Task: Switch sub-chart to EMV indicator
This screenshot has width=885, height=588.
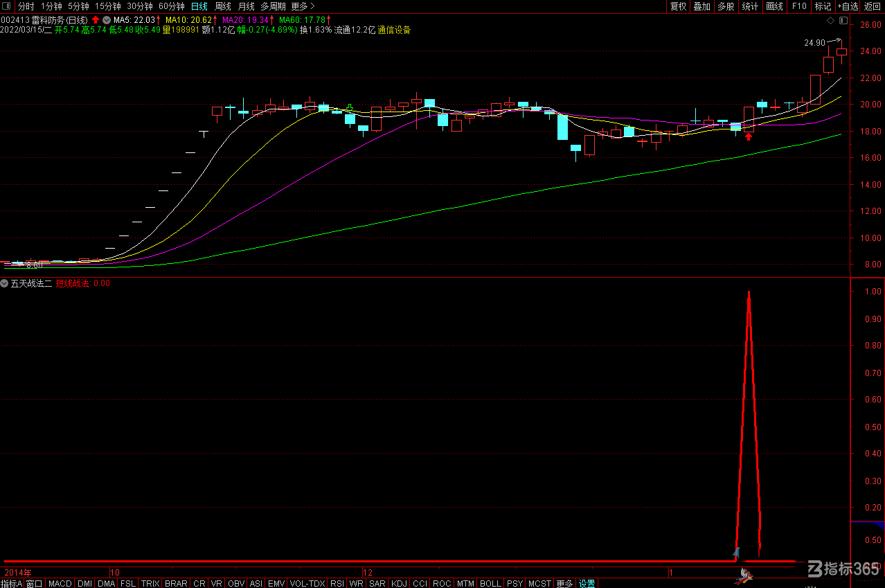Action: (276, 584)
